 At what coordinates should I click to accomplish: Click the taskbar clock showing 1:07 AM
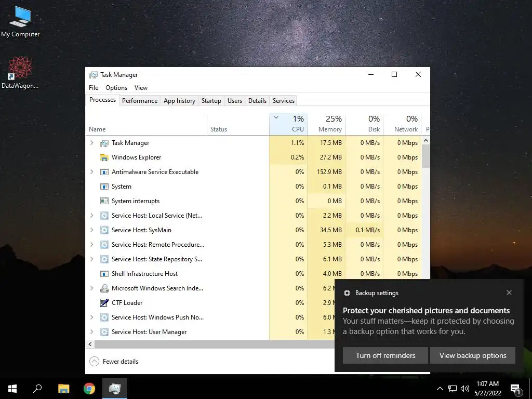point(487,389)
